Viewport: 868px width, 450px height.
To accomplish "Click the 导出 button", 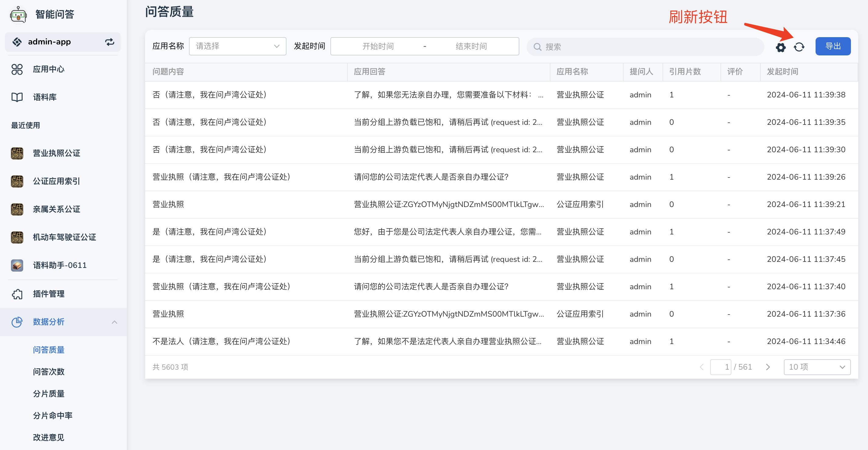I will (833, 46).
